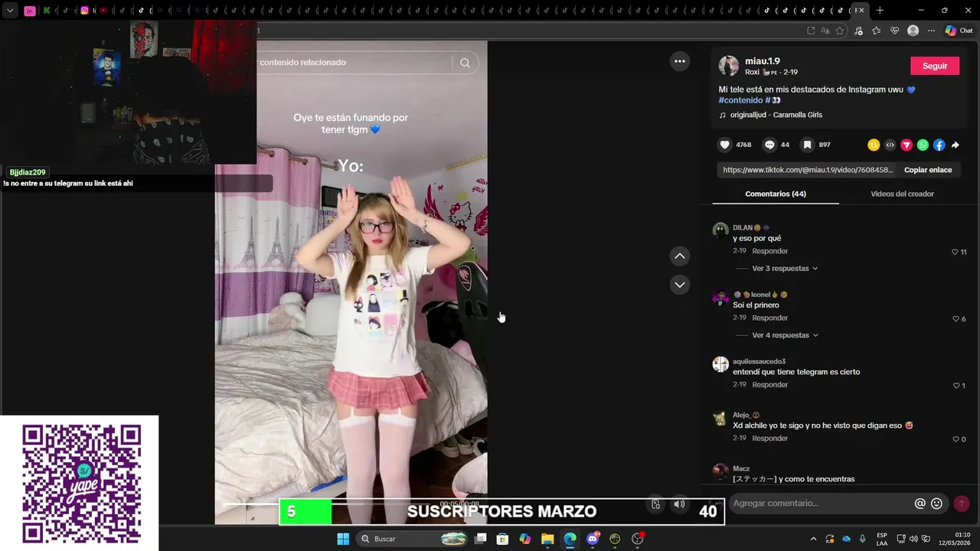Switch to the Comentarios (44) tab
The height and width of the screenshot is (551, 980).
776,194
